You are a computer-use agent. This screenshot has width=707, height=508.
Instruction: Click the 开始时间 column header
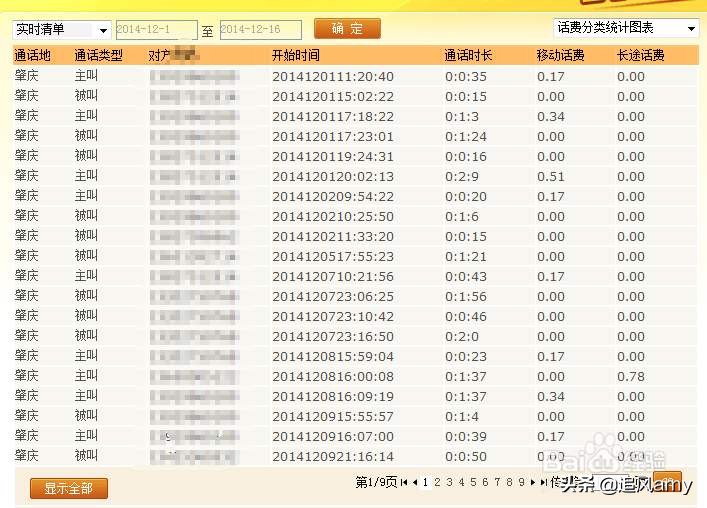[296, 55]
